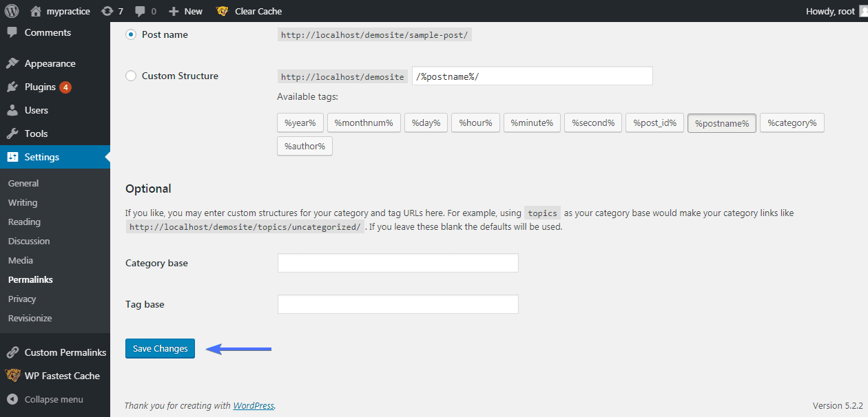This screenshot has width=868, height=417.
Task: Insert the %day% tag
Action: coord(426,123)
